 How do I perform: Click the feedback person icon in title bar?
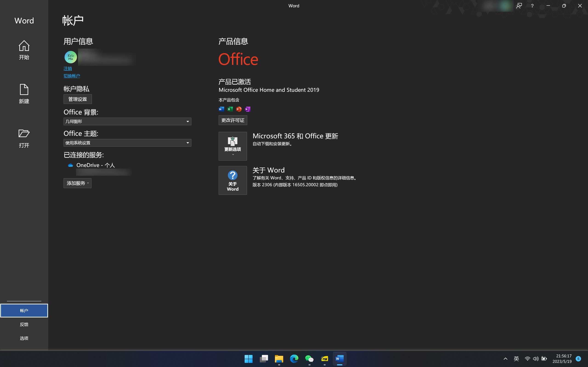(x=519, y=6)
